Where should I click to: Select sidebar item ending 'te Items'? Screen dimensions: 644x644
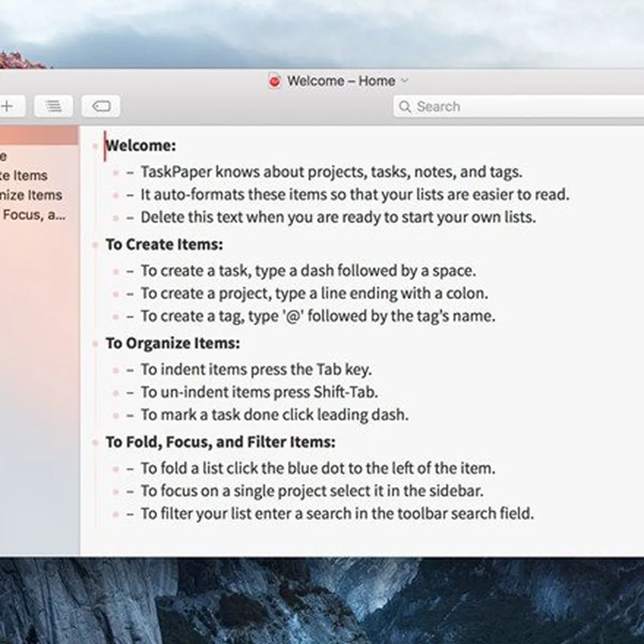pos(24,175)
